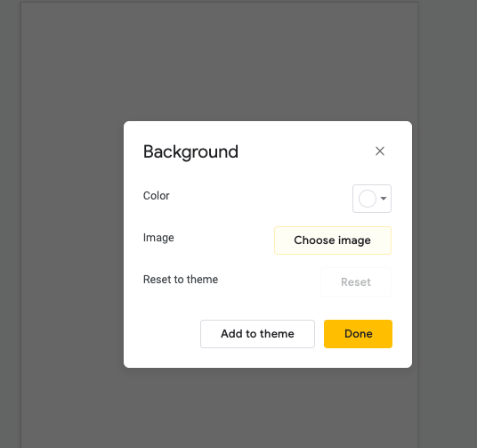The height and width of the screenshot is (448, 477).
Task: Click the Choose image button
Action: click(333, 240)
